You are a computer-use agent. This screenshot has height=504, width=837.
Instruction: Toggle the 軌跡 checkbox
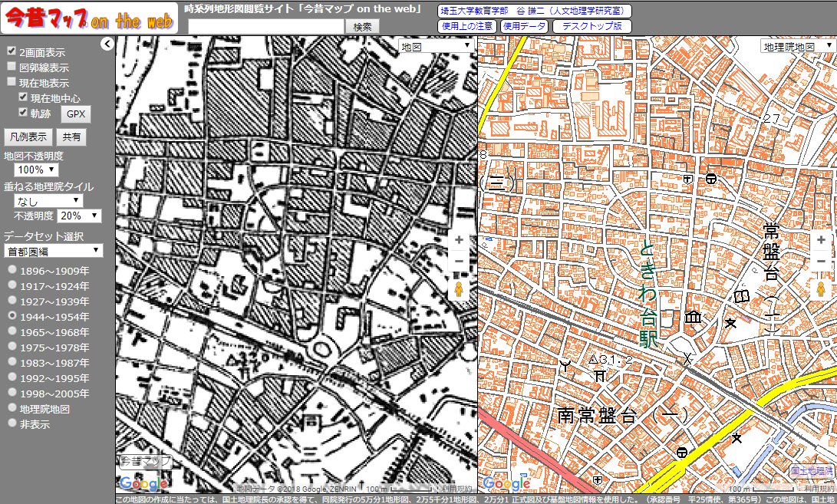[x=22, y=112]
